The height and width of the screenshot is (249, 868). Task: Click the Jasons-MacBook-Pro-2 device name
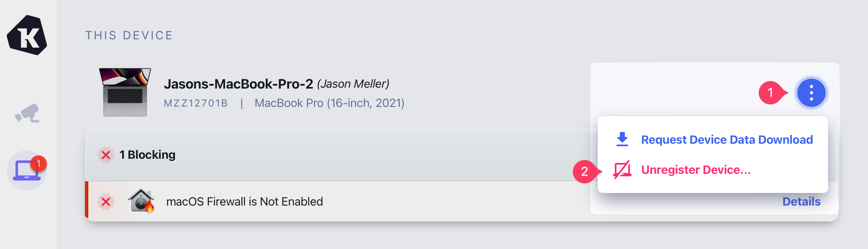coord(238,84)
